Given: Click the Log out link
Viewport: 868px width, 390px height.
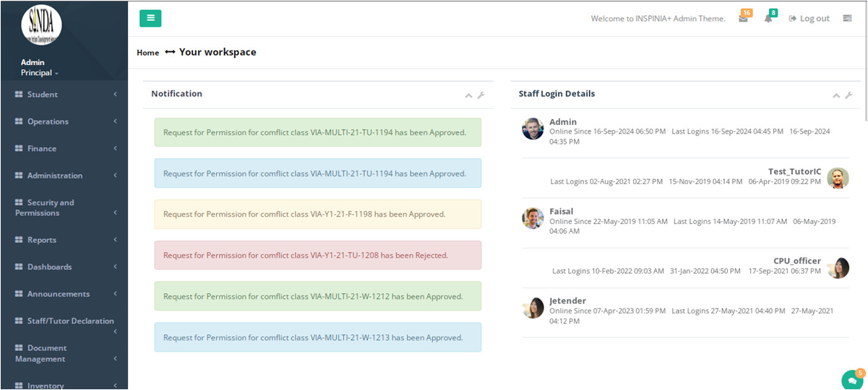Looking at the screenshot, I should point(809,19).
